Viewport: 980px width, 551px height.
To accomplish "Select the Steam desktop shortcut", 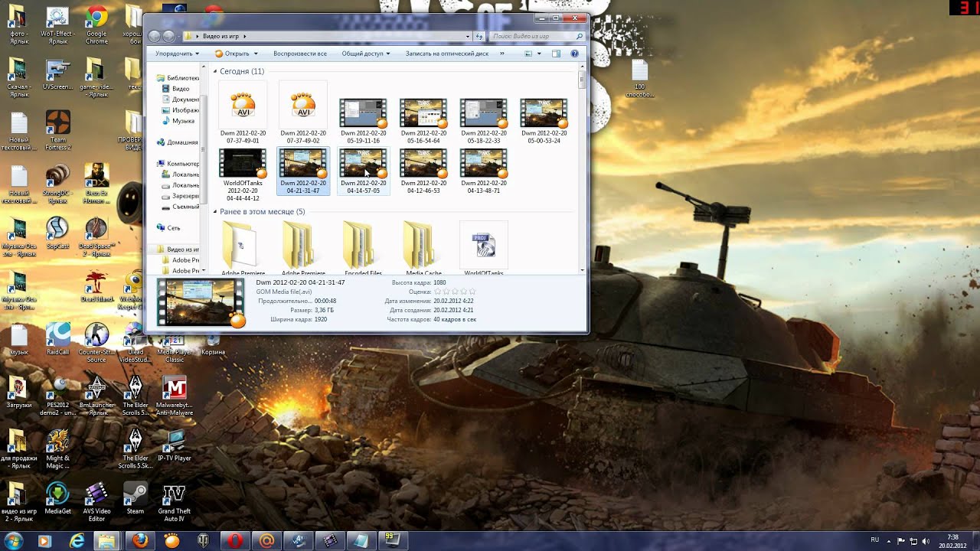I will pyautogui.click(x=136, y=498).
